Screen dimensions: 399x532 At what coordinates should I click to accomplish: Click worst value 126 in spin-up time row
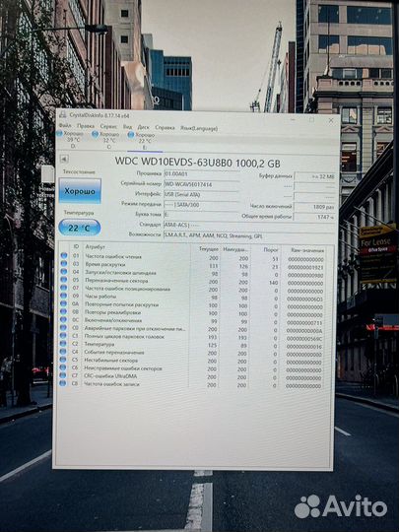pos(243,266)
